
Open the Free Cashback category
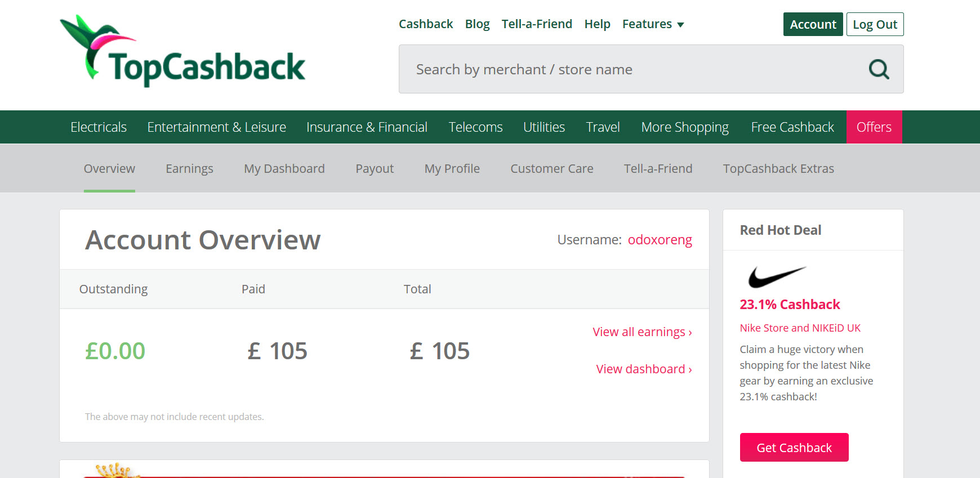click(x=792, y=127)
